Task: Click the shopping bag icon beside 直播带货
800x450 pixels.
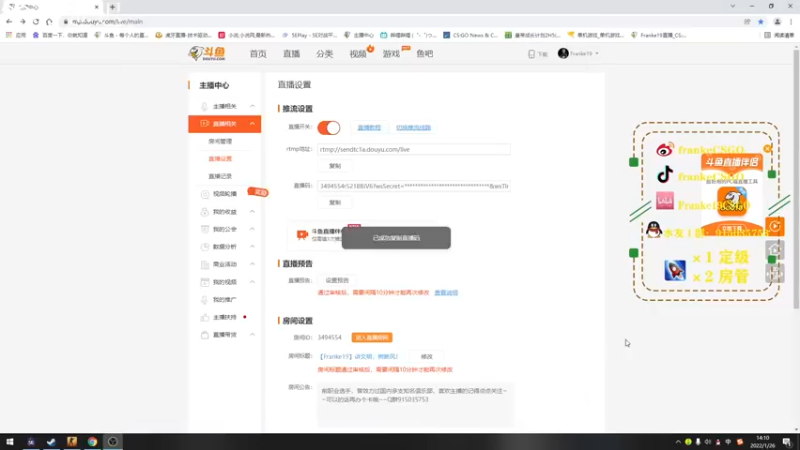Action: click(205, 335)
